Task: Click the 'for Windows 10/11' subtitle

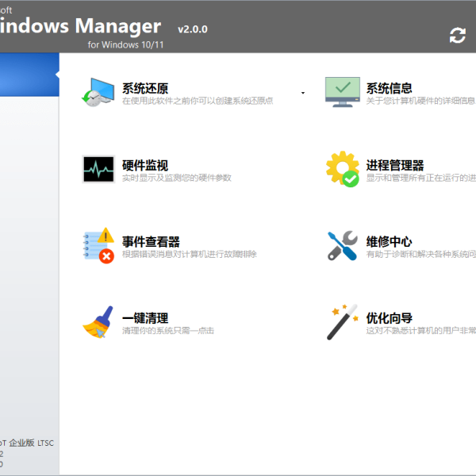Action: pos(125,45)
